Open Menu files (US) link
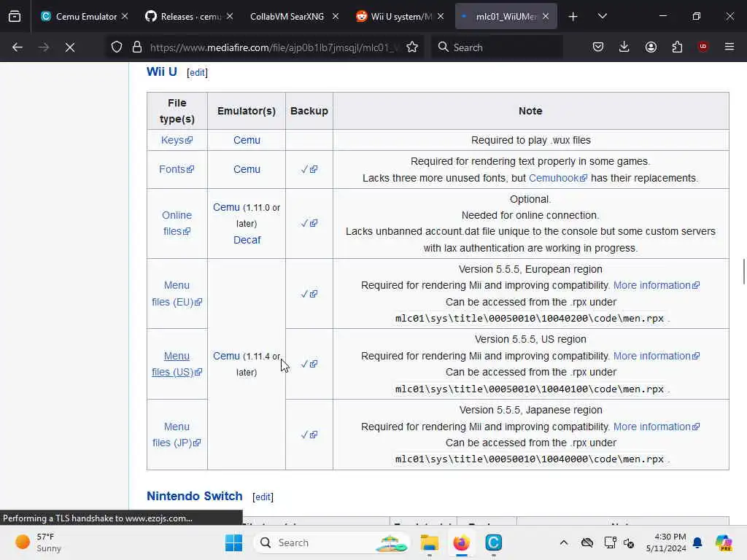The width and height of the screenshot is (747, 560). pos(177,364)
